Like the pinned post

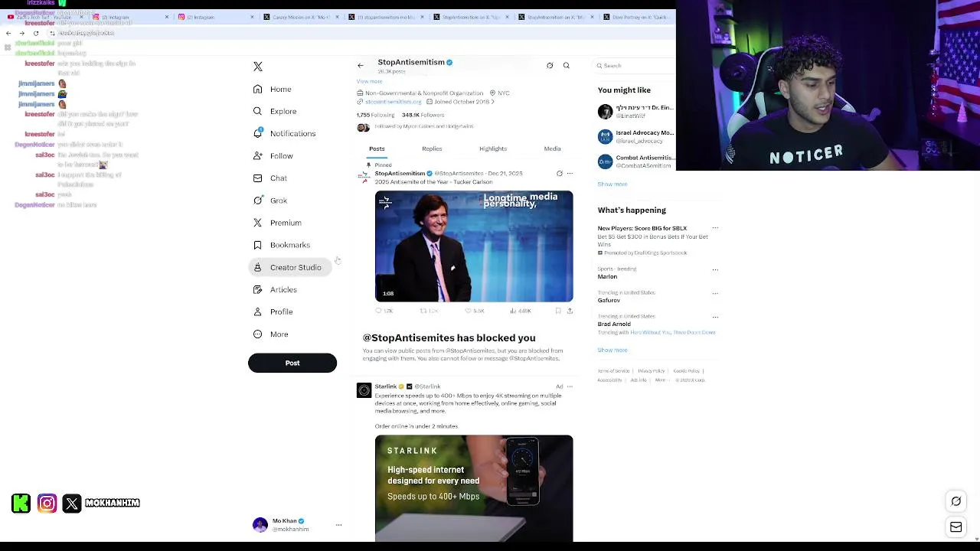(468, 311)
